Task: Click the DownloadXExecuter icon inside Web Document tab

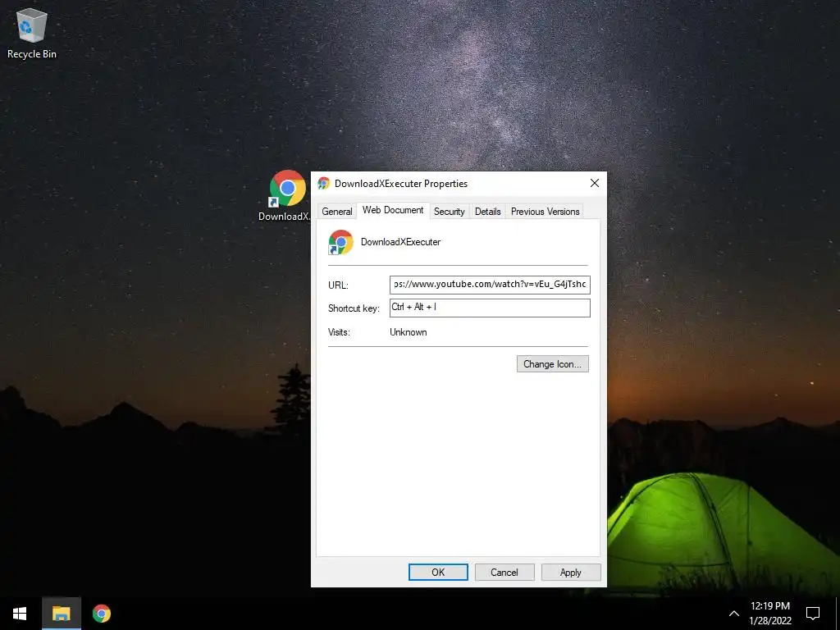Action: (x=340, y=242)
